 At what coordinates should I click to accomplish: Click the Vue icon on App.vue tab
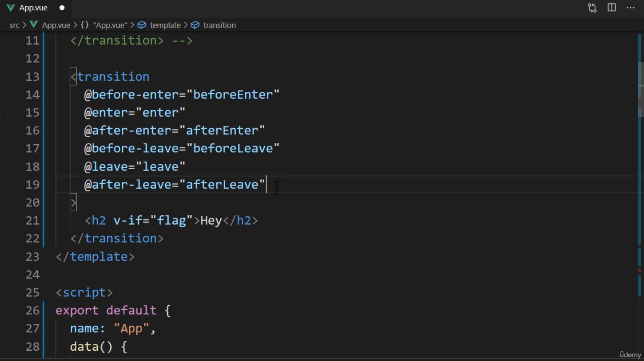coord(11,8)
